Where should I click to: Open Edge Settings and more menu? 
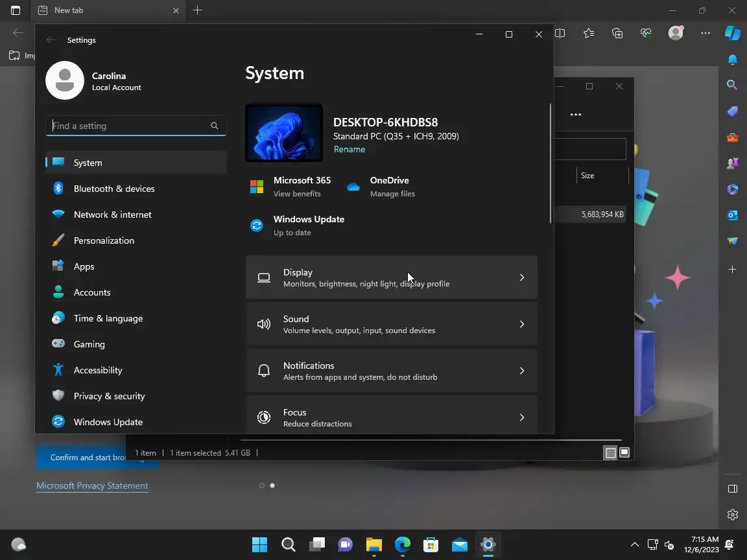[x=705, y=33]
